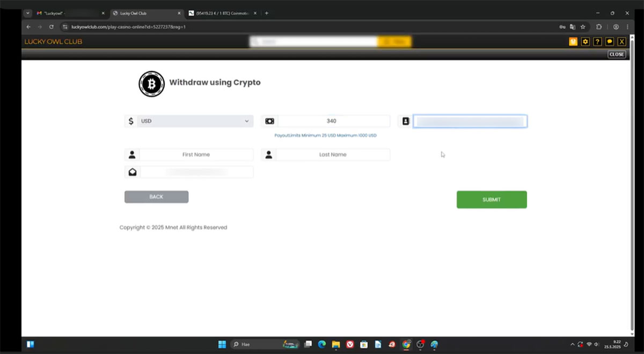This screenshot has height=354, width=644.
Task: Click the email envelope icon
Action: pos(132,172)
